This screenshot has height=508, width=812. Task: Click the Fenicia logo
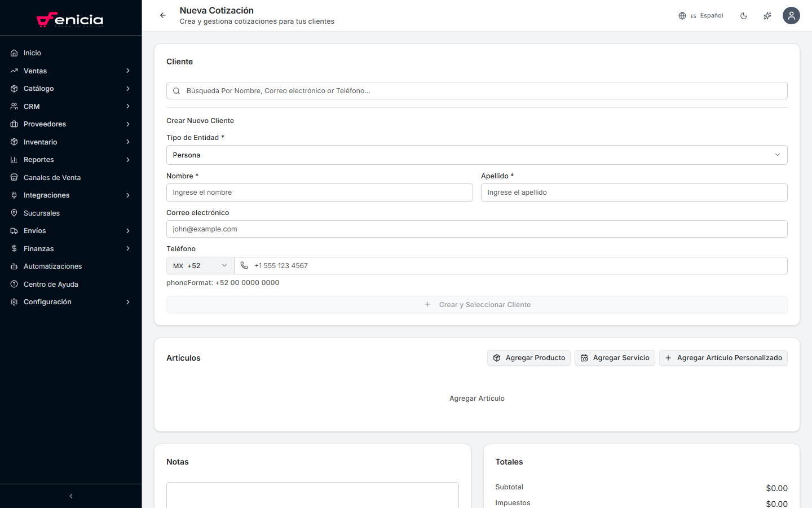(x=70, y=20)
